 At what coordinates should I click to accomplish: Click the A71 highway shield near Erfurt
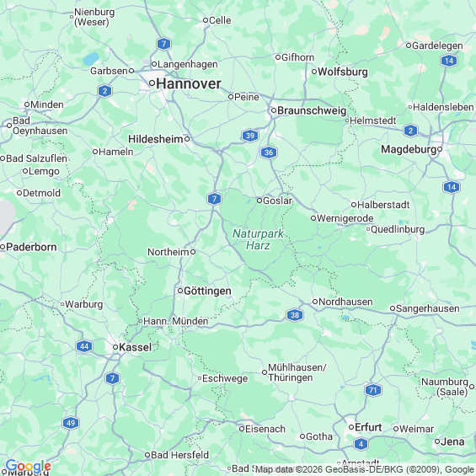coord(373,390)
